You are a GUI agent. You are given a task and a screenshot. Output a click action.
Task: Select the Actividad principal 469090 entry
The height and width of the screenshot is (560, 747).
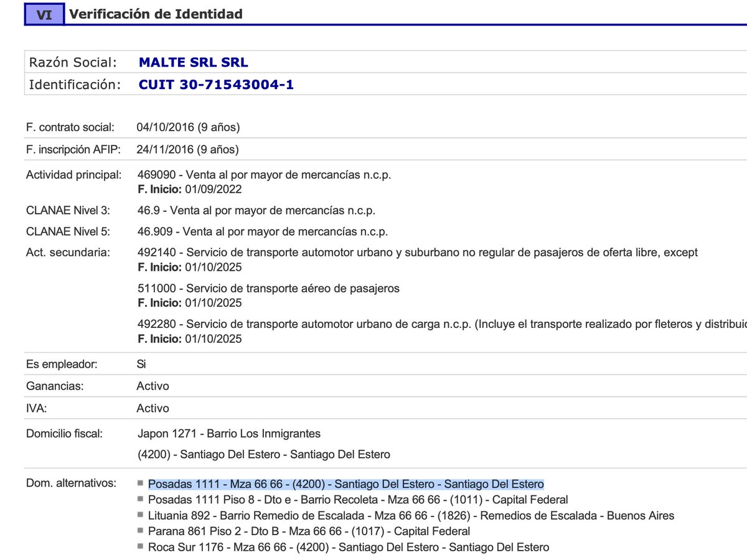[265, 175]
